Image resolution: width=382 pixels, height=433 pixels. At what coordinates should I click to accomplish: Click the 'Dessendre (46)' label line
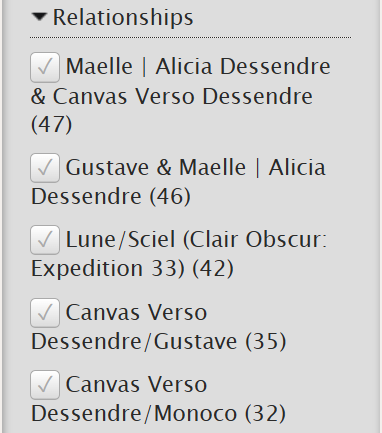[111, 196]
